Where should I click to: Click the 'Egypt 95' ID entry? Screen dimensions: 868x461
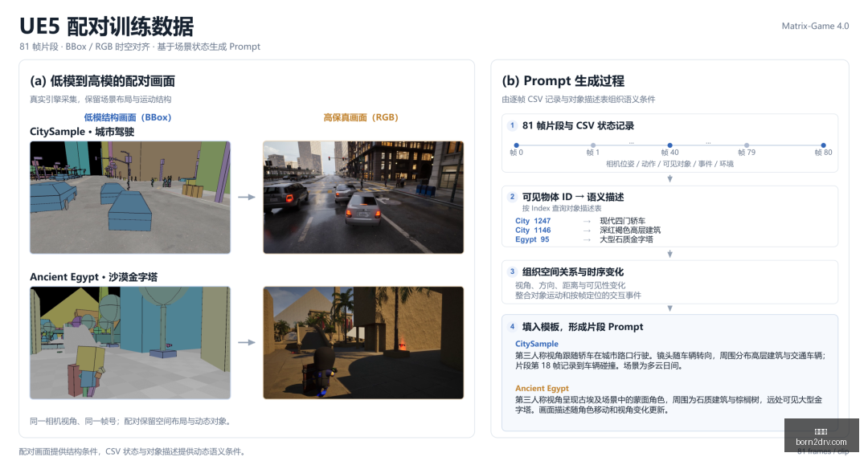(x=532, y=239)
